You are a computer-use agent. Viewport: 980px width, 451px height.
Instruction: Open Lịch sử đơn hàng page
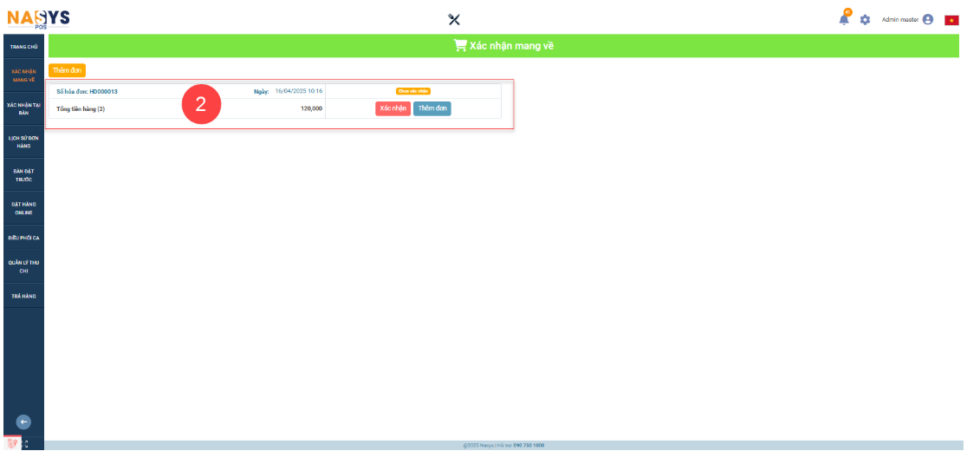click(x=24, y=141)
